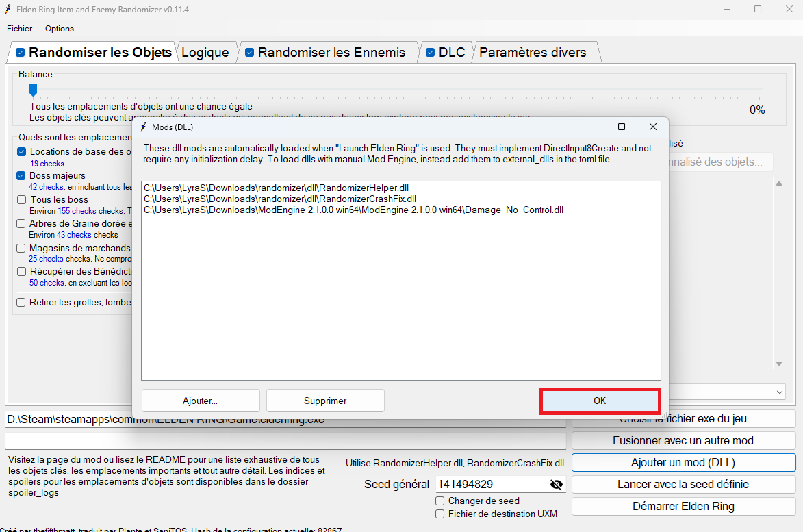Open the Options menu

pyautogui.click(x=60, y=29)
